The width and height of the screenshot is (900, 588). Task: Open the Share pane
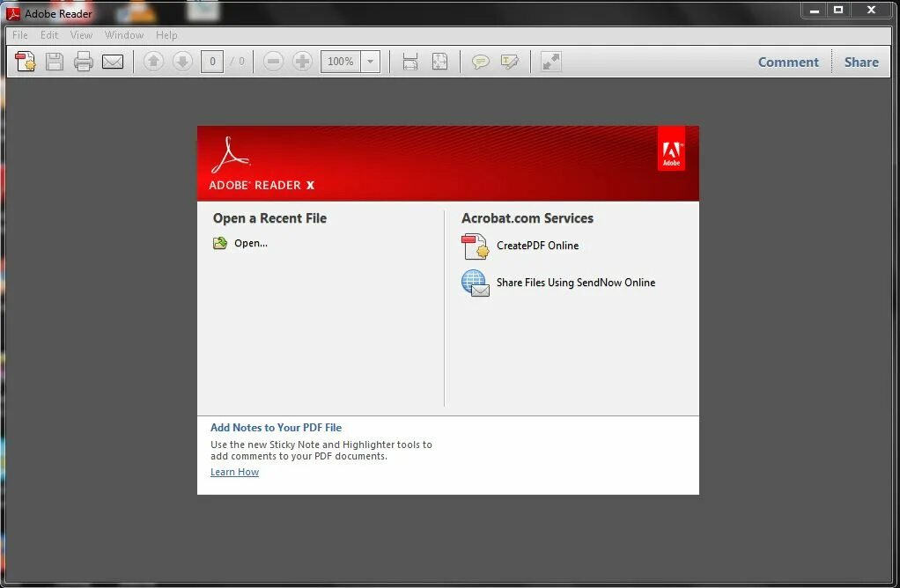861,62
